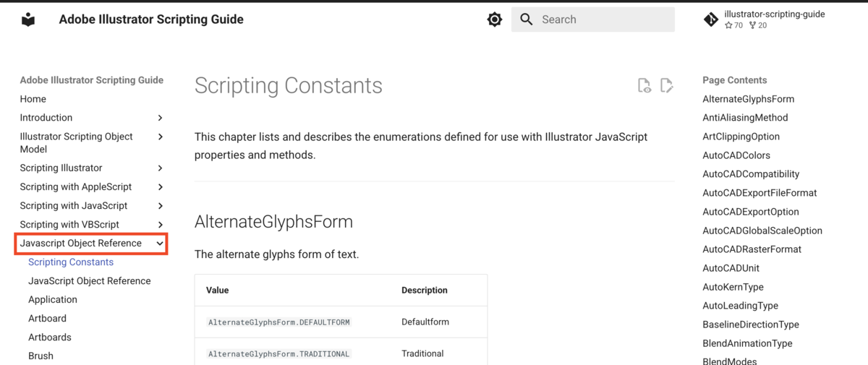Image resolution: width=868 pixels, height=365 pixels.
Task: Expand Scripting with JavaScript chevron
Action: [160, 206]
